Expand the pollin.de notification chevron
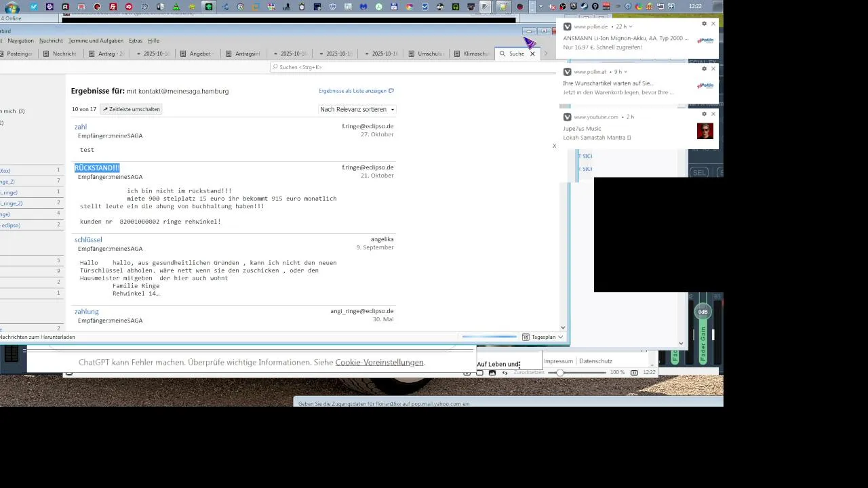Image resolution: width=868 pixels, height=488 pixels. (631, 26)
